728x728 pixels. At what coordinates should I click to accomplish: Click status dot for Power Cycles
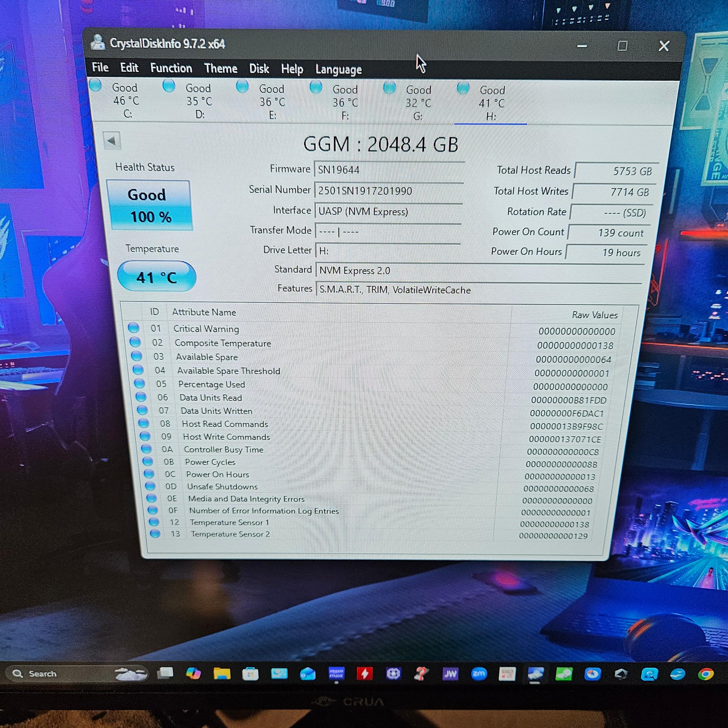147,461
